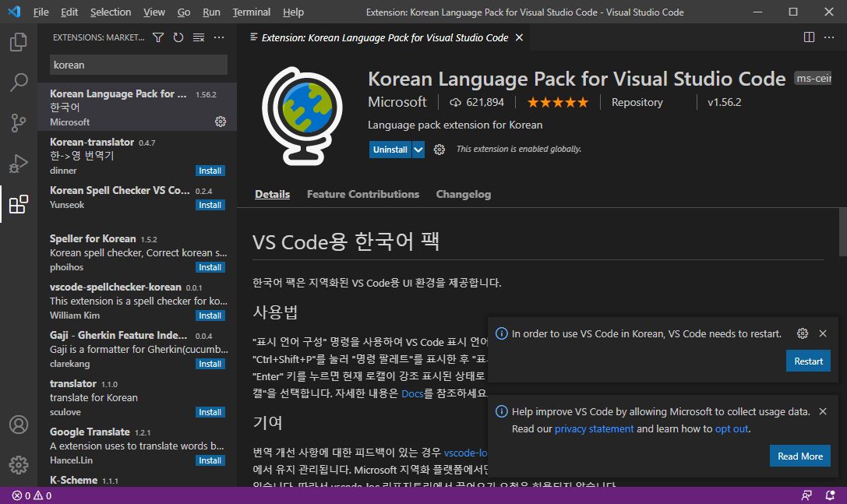This screenshot has width=847, height=504.
Task: Click the filter extensions funnel icon
Action: coord(158,37)
